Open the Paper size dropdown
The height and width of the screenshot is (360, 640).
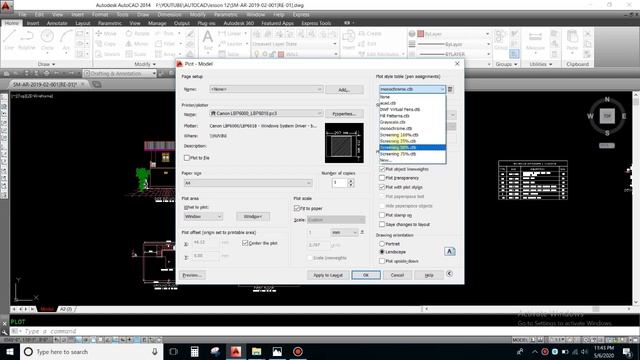pos(248,183)
